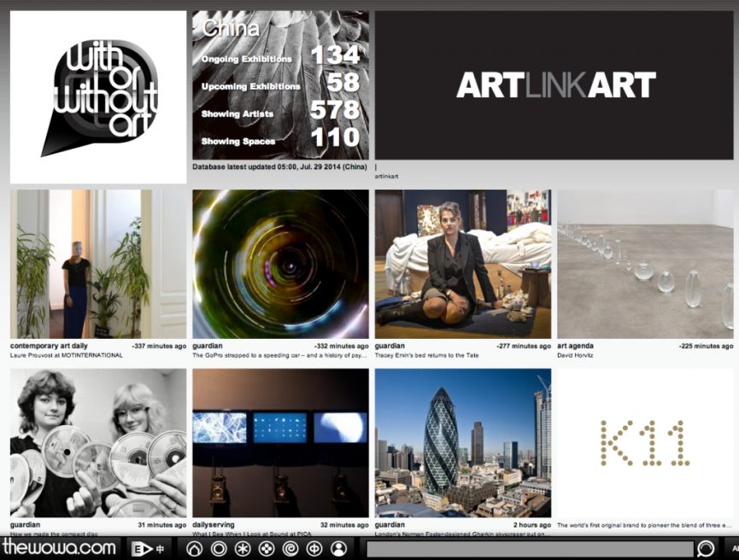Click the 'artlinkart' caption link
Image resolution: width=739 pixels, height=560 pixels.
(386, 176)
